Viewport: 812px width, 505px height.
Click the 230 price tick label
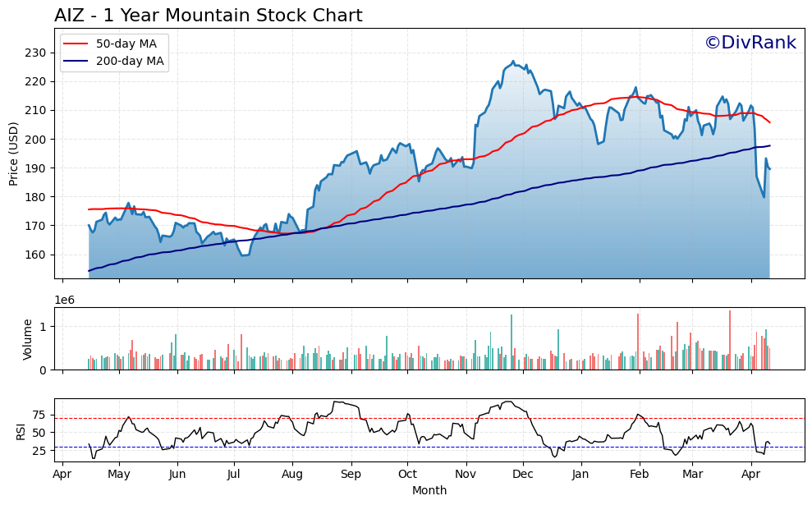tap(35, 53)
